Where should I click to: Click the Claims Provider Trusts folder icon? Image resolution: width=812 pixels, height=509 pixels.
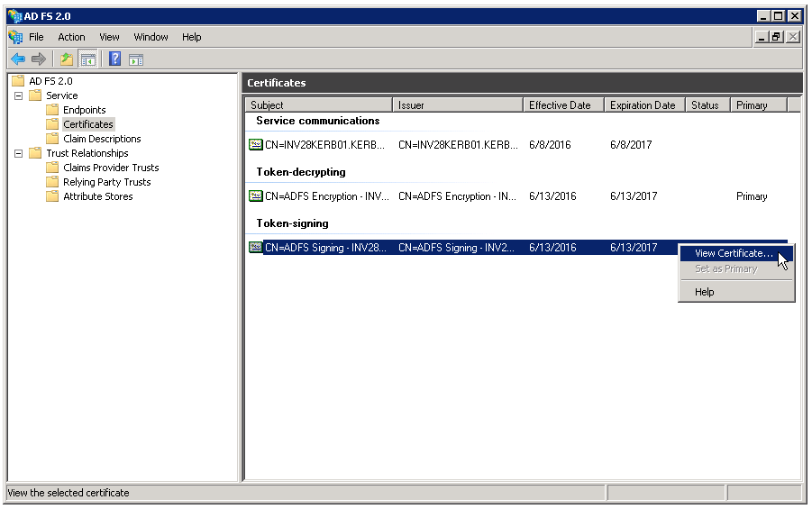tap(52, 168)
